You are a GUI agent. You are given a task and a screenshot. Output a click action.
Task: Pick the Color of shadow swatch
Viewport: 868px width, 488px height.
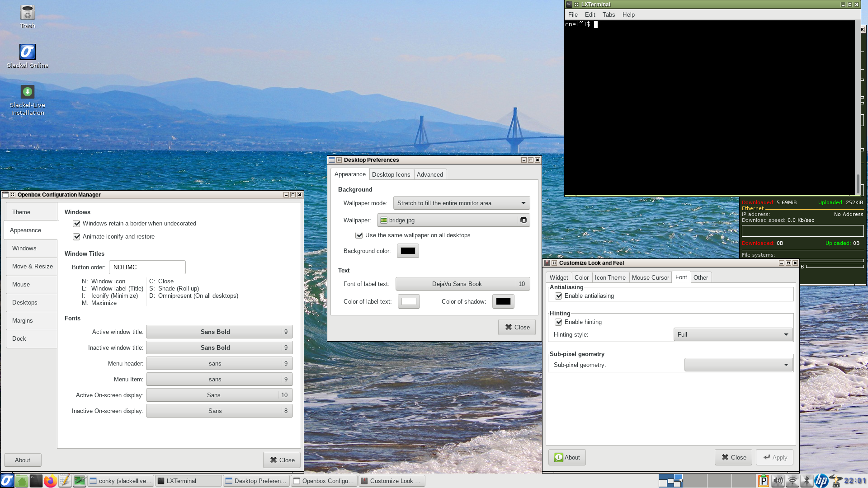[x=503, y=301]
